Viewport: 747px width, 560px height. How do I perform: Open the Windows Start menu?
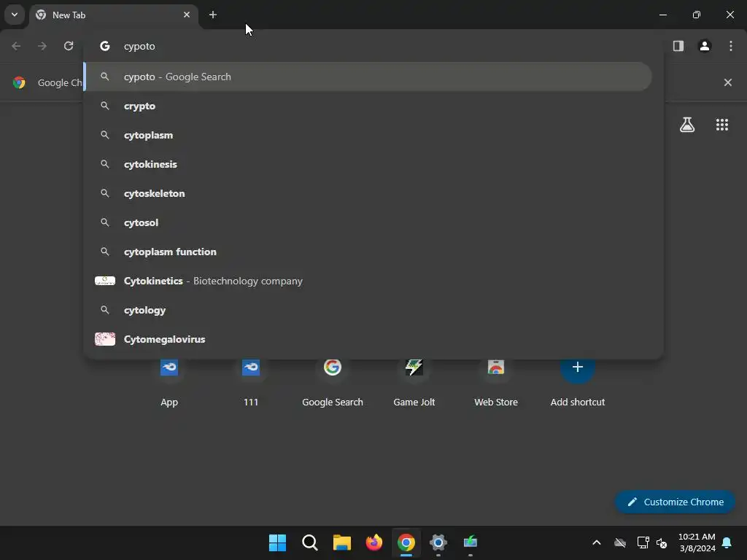coord(278,542)
